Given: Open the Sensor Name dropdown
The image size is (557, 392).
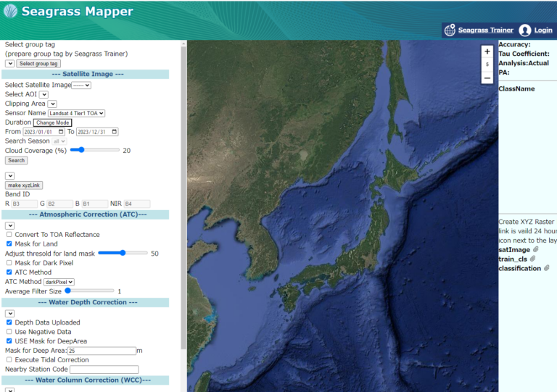Looking at the screenshot, I should pos(77,113).
